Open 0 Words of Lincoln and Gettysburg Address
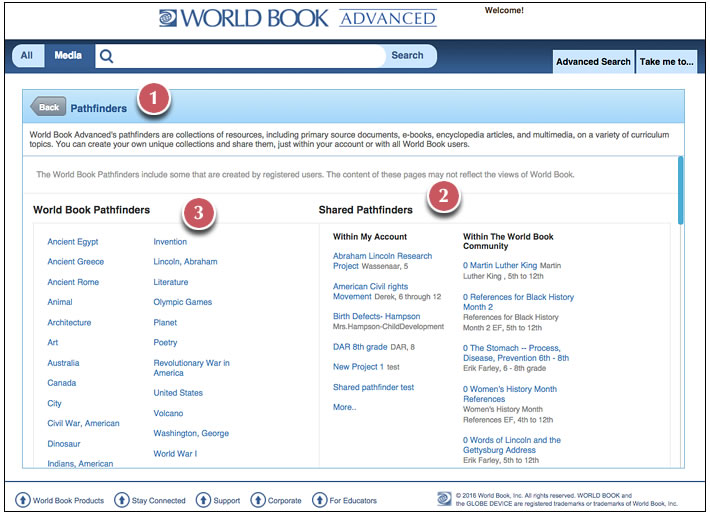 pyautogui.click(x=512, y=445)
